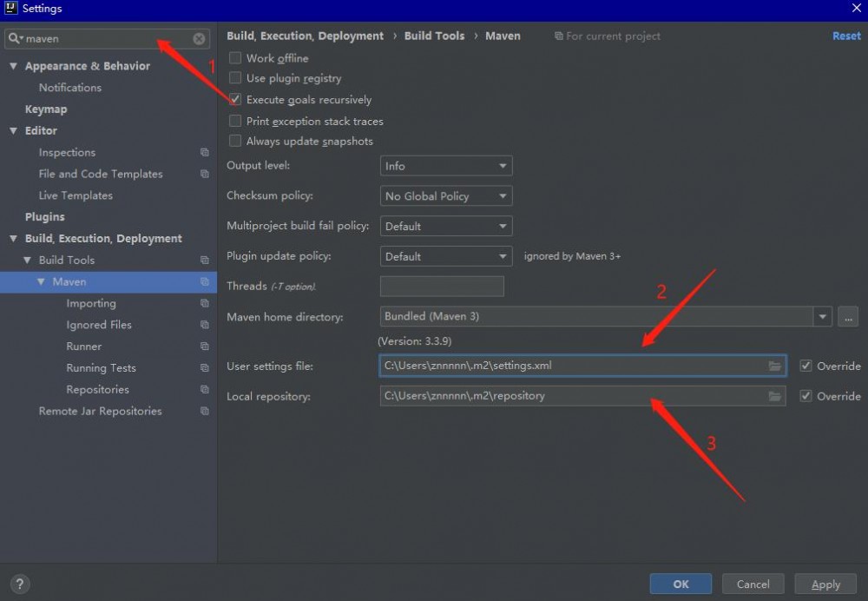Uncheck Execute goals recursively
The height and width of the screenshot is (601, 868).
[235, 100]
